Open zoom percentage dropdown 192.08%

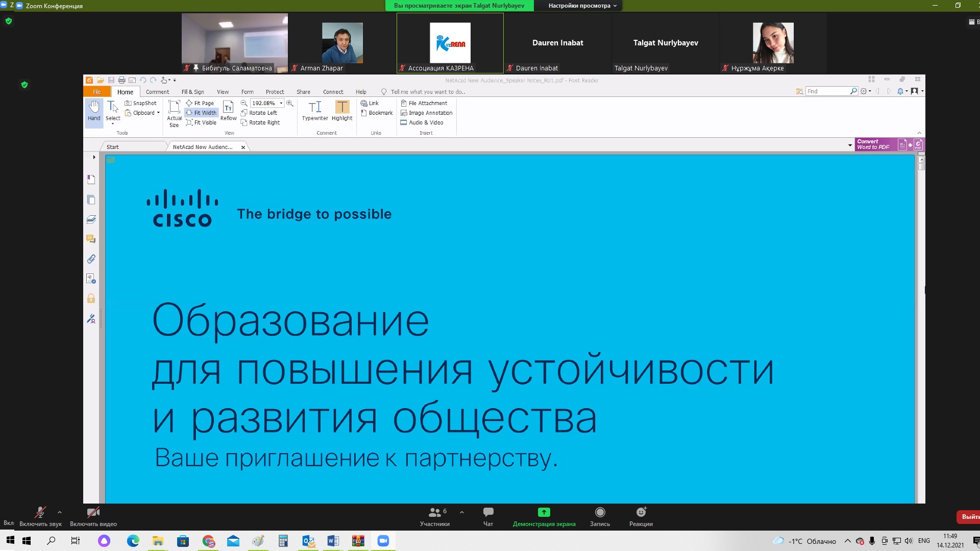(x=281, y=103)
